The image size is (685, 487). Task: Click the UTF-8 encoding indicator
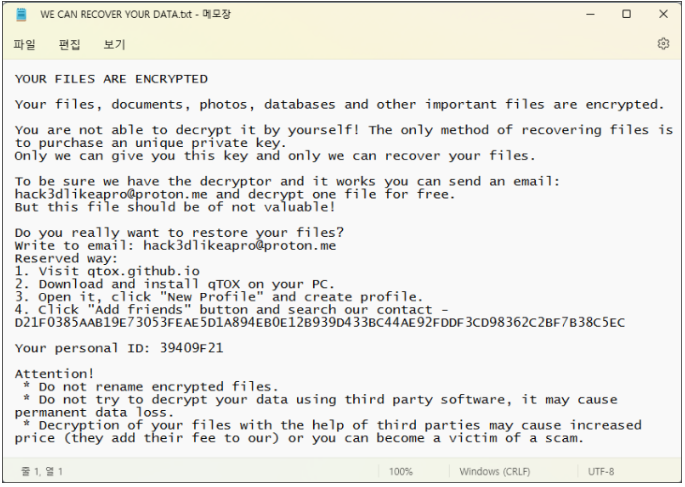(601, 472)
